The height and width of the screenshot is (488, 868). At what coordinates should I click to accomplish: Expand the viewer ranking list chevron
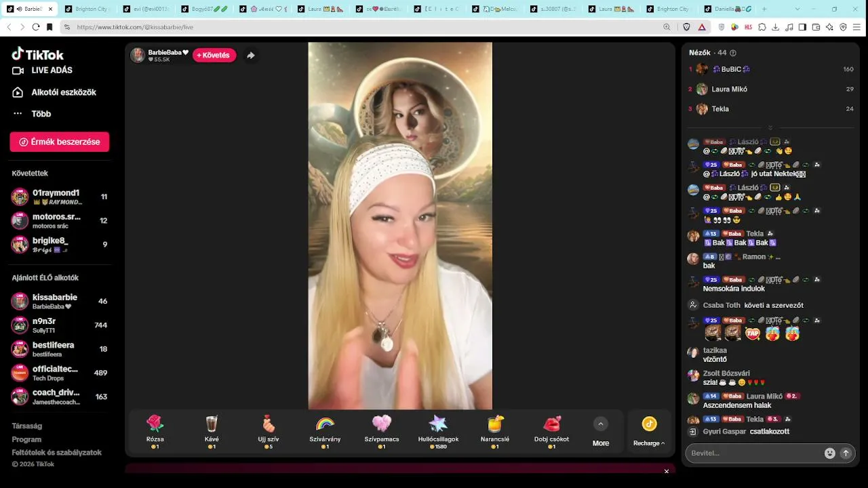770,127
